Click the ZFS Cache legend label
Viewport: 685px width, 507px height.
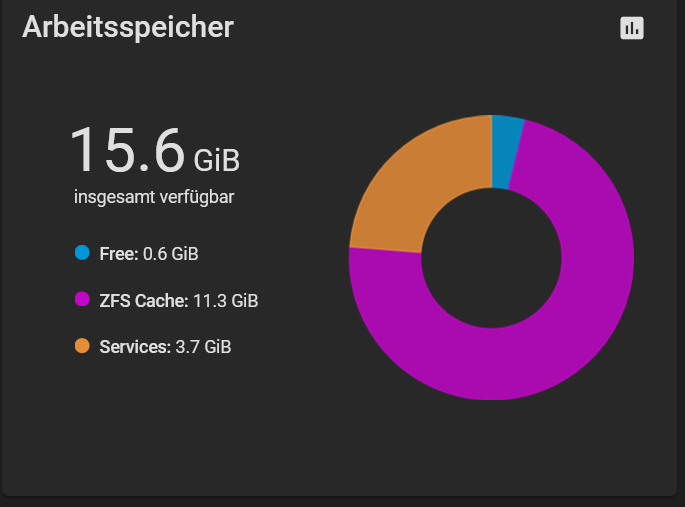click(144, 301)
